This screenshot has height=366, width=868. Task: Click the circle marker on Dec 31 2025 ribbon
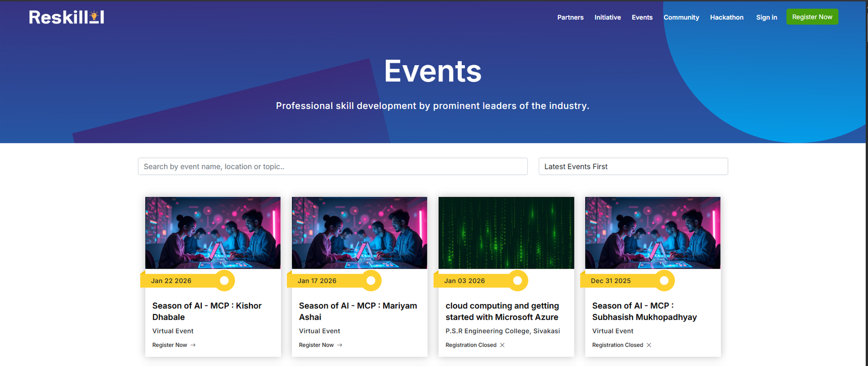pos(664,281)
